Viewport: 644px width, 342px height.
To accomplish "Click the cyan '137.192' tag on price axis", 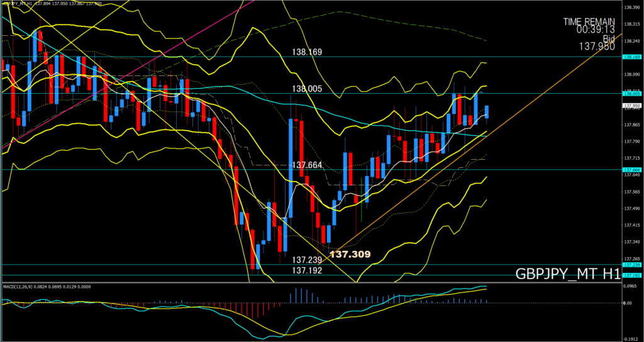I will coord(631,275).
